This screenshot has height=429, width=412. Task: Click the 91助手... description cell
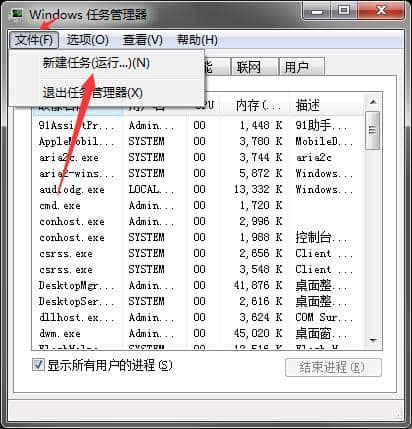[x=322, y=125]
